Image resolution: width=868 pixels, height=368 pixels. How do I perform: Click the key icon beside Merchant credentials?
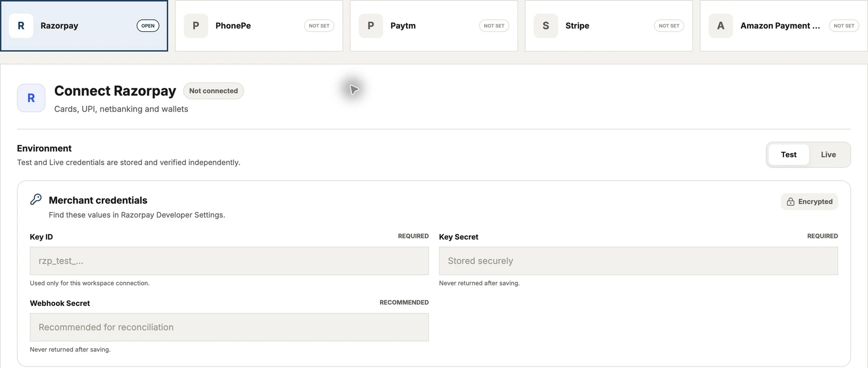[x=36, y=199]
